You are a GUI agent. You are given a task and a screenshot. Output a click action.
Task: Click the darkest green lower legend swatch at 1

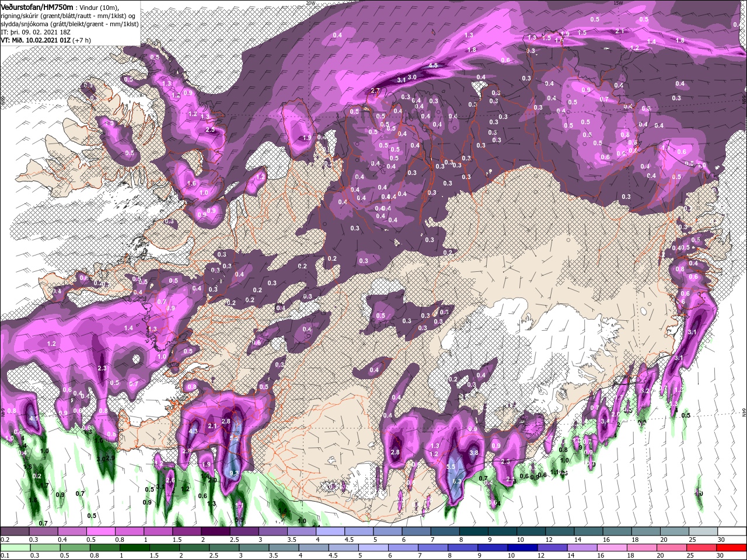click(134, 548)
